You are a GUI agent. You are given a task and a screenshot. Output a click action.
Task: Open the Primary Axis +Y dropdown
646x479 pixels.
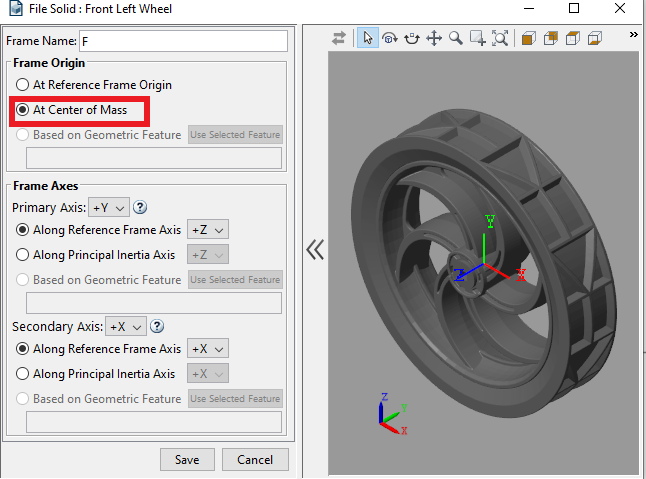tap(109, 208)
